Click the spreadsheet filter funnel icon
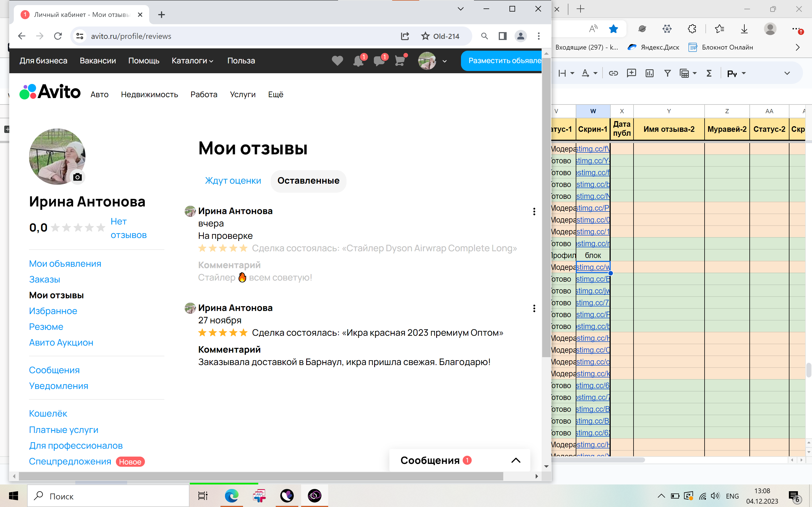Viewport: 812px width, 507px height. 667,73
